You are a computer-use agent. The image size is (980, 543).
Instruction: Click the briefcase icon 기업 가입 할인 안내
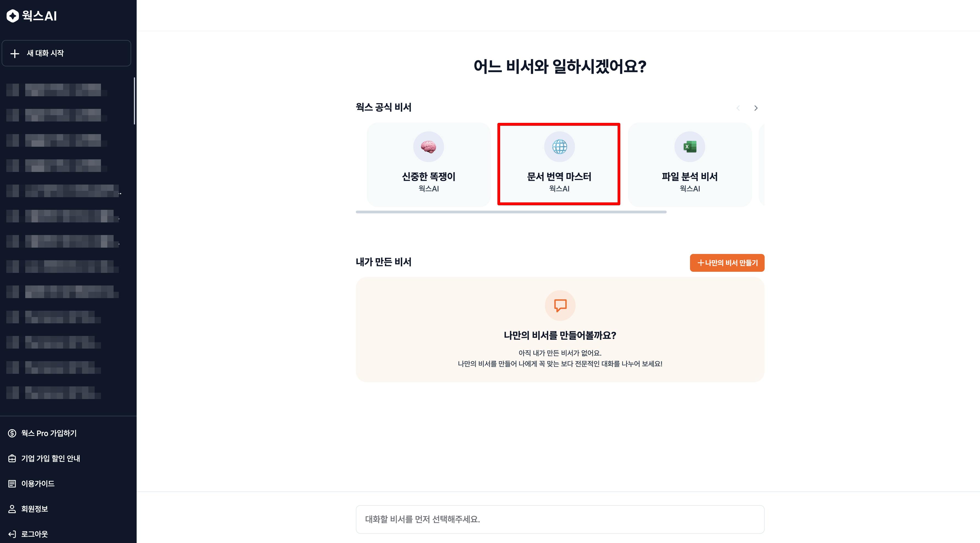[x=12, y=458]
